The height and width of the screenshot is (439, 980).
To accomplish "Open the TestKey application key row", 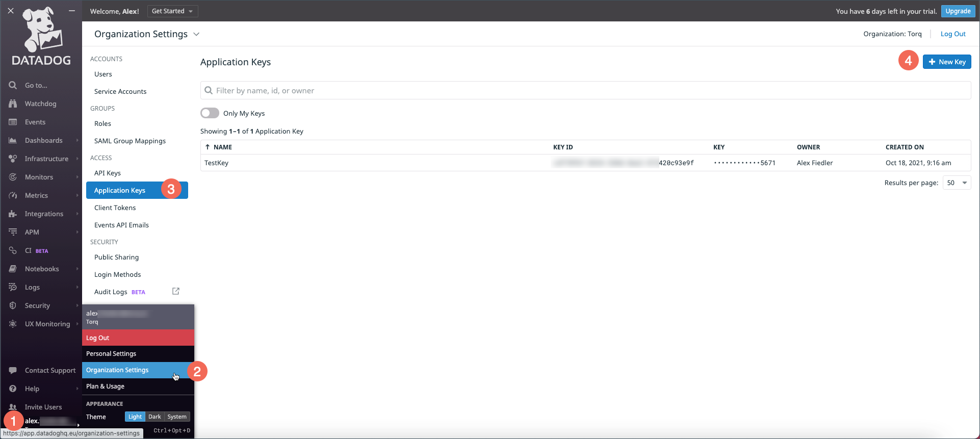I will point(585,163).
